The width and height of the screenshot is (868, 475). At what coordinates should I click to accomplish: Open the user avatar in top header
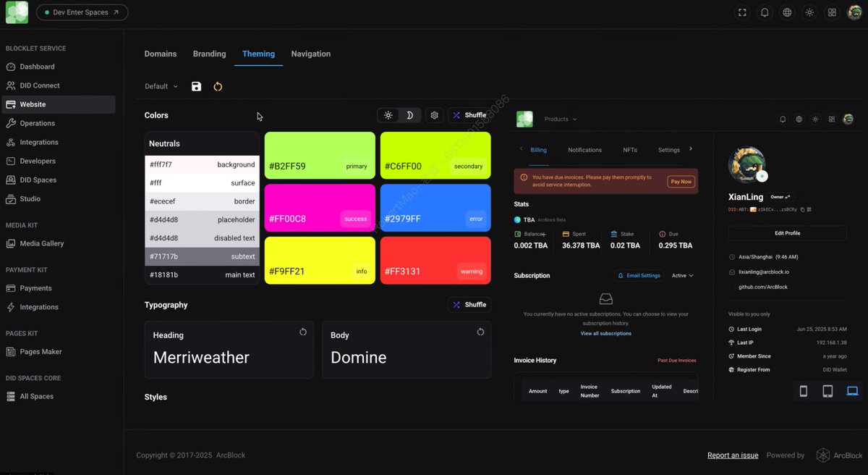[854, 12]
